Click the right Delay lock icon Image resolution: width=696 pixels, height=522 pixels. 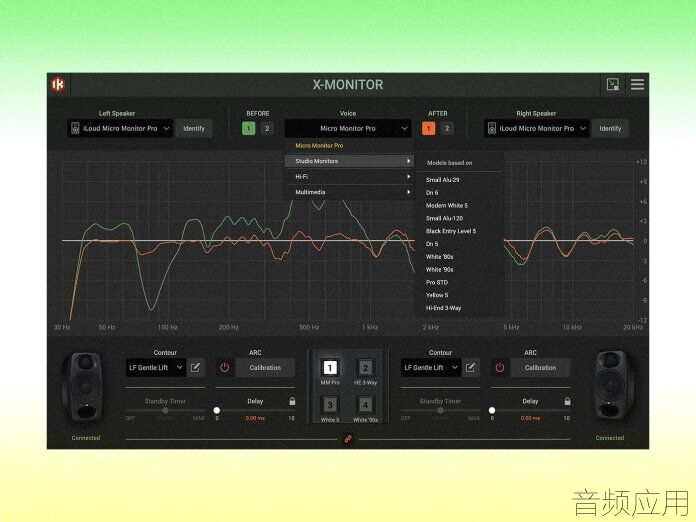pos(567,401)
